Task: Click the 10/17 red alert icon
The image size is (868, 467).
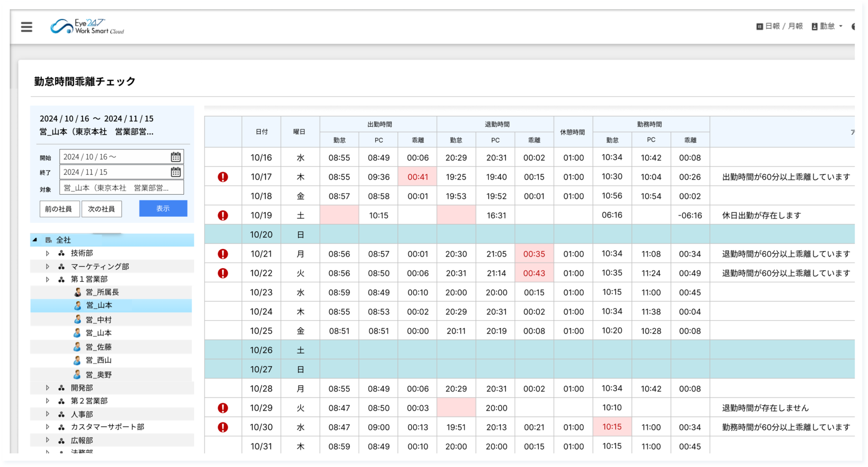Action: click(x=223, y=177)
